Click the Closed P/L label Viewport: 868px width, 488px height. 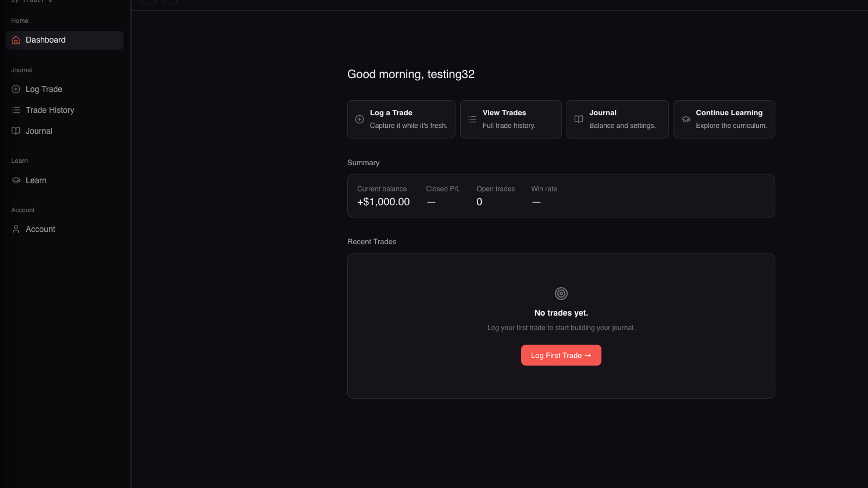443,189
